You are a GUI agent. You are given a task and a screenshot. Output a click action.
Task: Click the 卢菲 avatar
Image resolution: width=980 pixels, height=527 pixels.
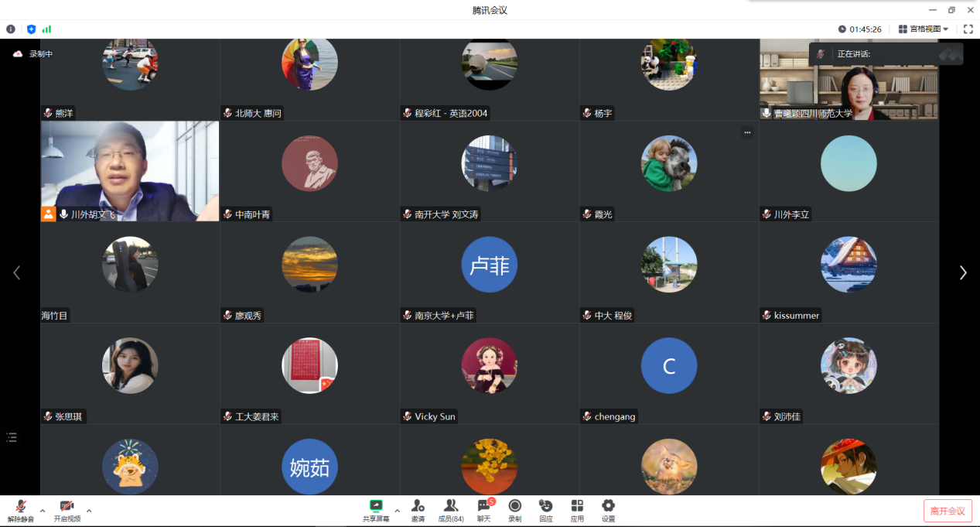pyautogui.click(x=490, y=265)
